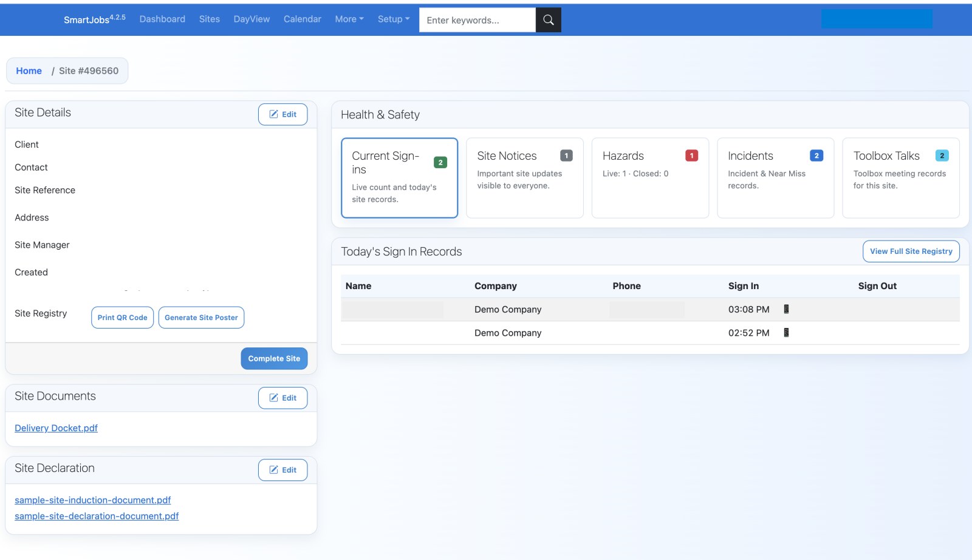Edit the Site Documents panel
The image size is (972, 560).
coord(282,398)
